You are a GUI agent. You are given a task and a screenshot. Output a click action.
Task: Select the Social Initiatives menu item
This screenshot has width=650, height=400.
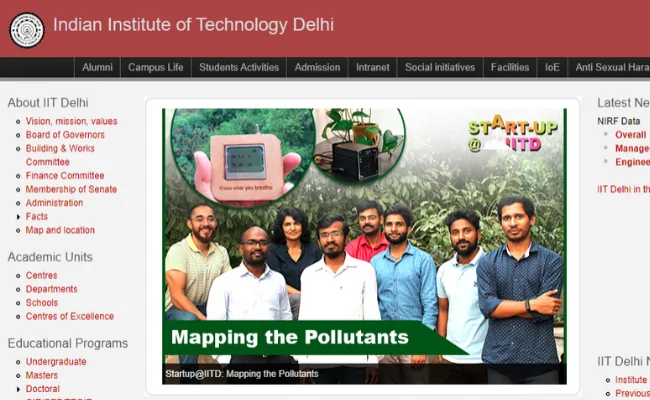[x=440, y=68]
